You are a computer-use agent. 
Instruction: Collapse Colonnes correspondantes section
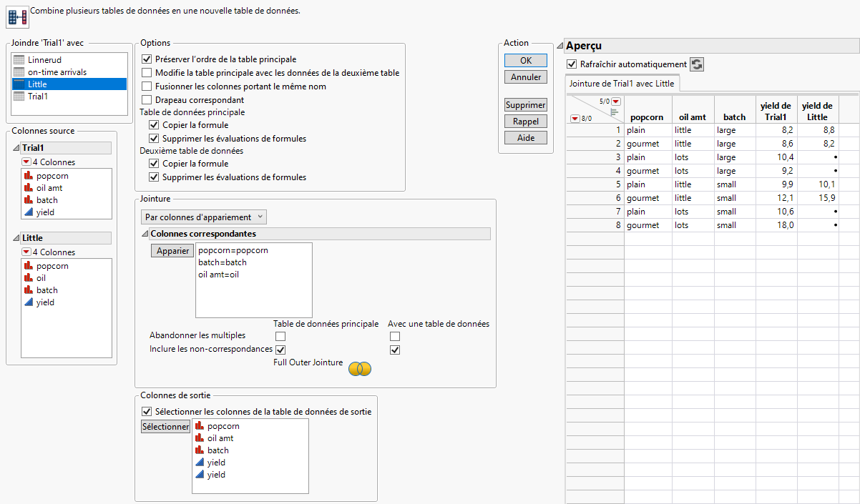click(145, 234)
